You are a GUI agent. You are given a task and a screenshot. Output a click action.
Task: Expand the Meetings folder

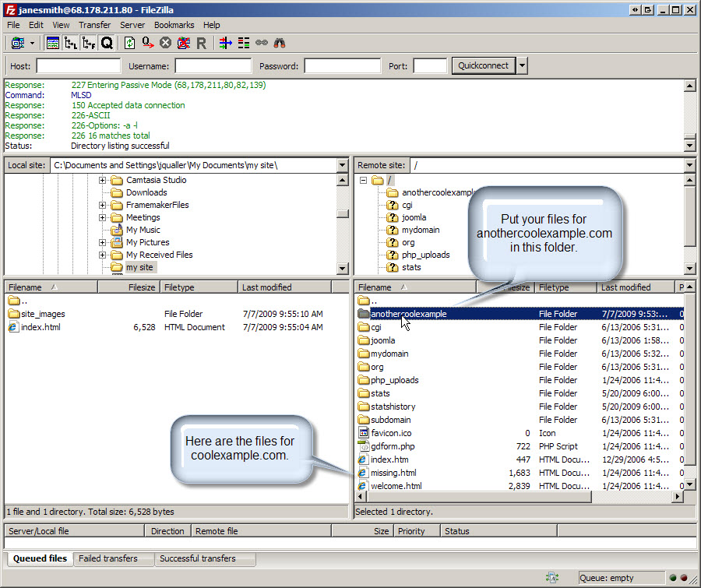pyautogui.click(x=102, y=218)
